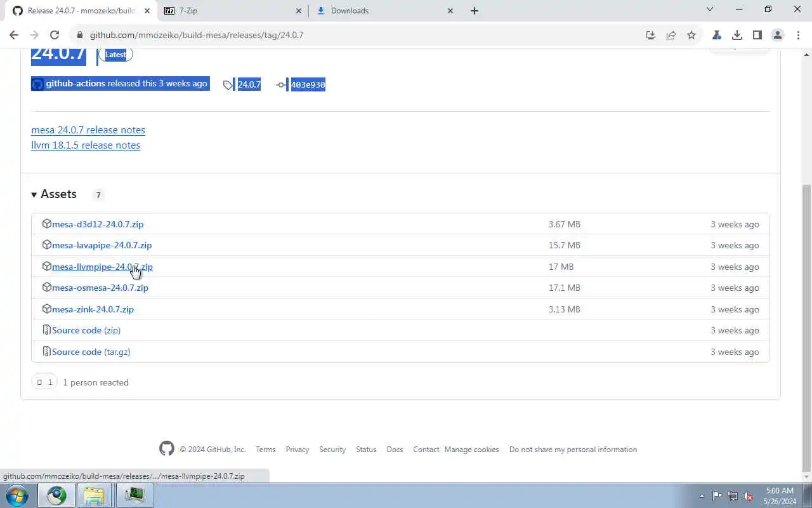
Task: Click the lock icon in address bar
Action: pyautogui.click(x=79, y=35)
